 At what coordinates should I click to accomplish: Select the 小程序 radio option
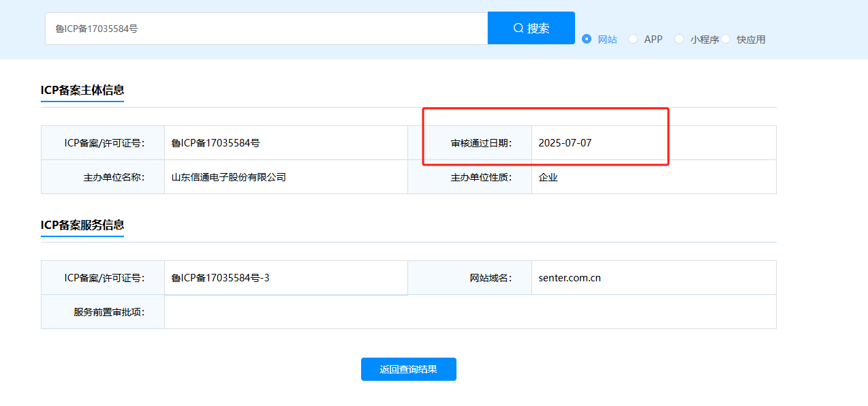pos(679,39)
